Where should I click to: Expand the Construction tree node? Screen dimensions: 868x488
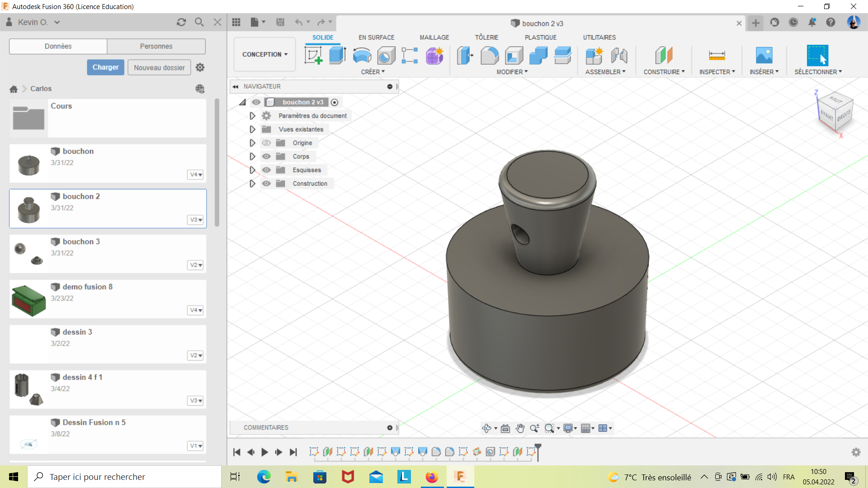252,183
